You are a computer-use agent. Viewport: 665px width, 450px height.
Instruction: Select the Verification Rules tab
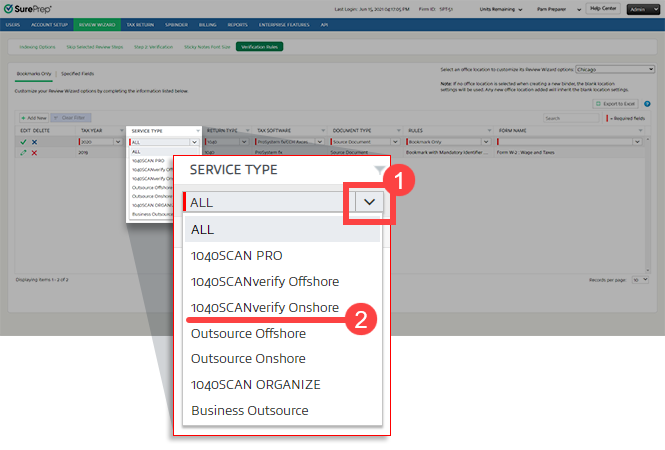[260, 47]
